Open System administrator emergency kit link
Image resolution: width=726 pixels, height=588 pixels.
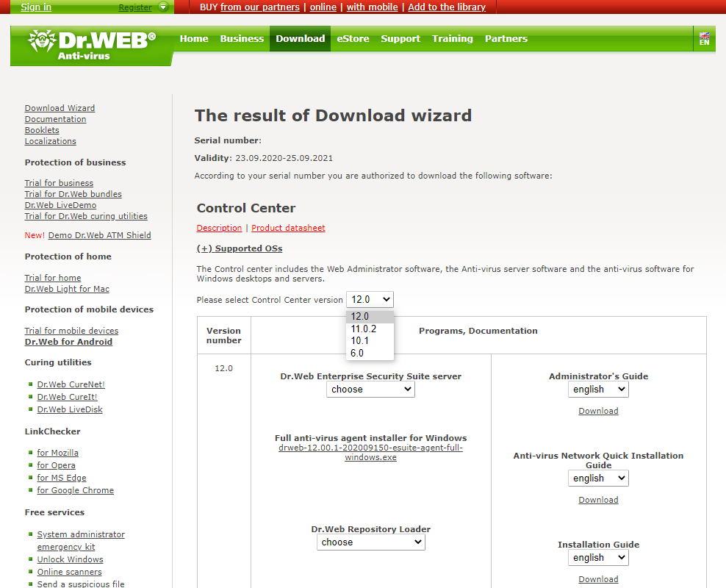[x=81, y=540]
